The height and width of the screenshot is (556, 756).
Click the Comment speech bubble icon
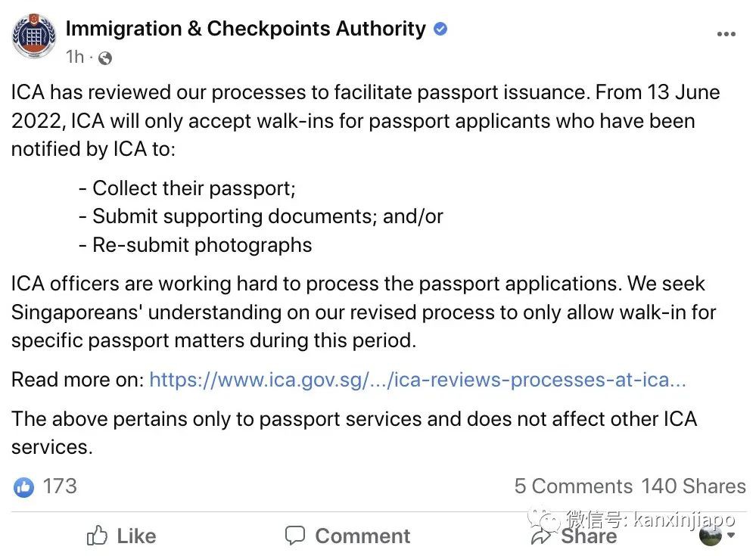point(295,536)
